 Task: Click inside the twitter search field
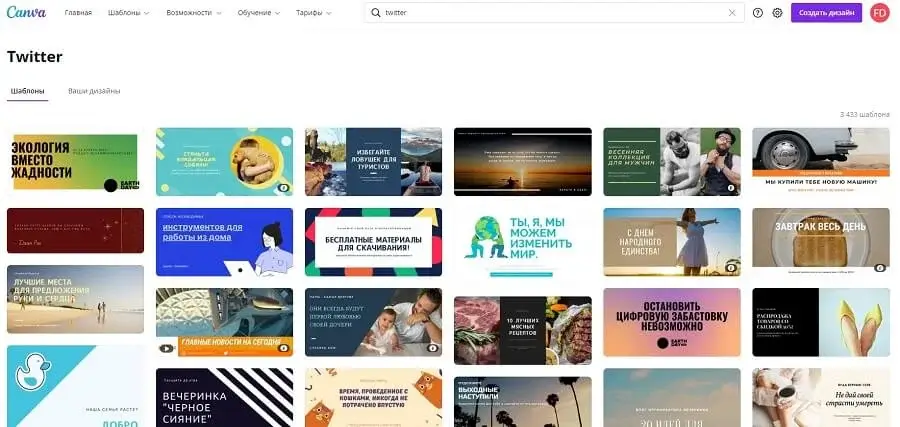(550, 13)
